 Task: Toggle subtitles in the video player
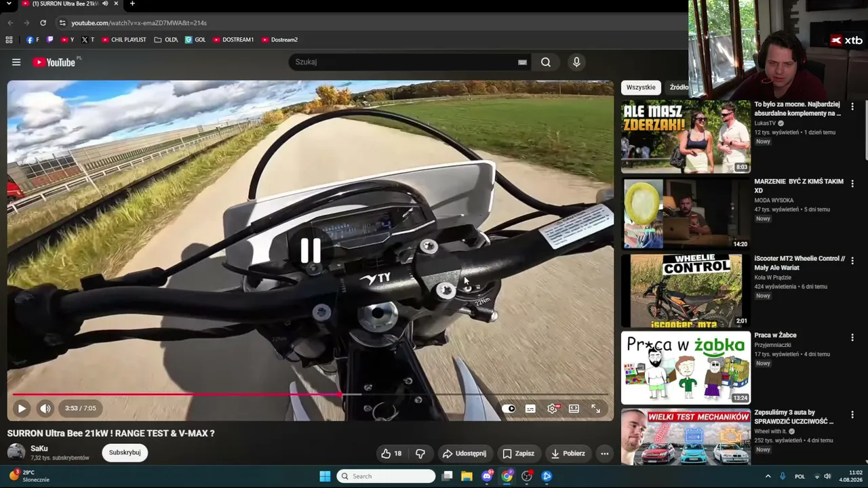tap(530, 409)
